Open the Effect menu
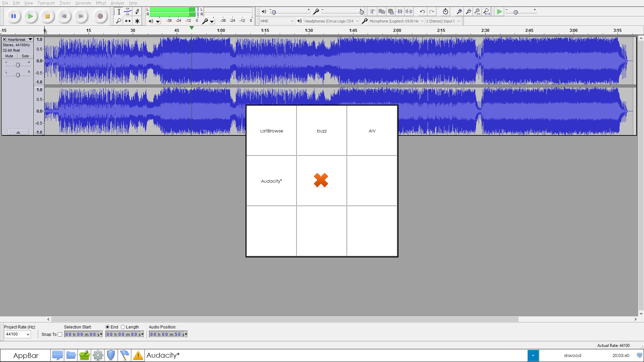Viewport: 644px width, 362px height. click(x=101, y=3)
